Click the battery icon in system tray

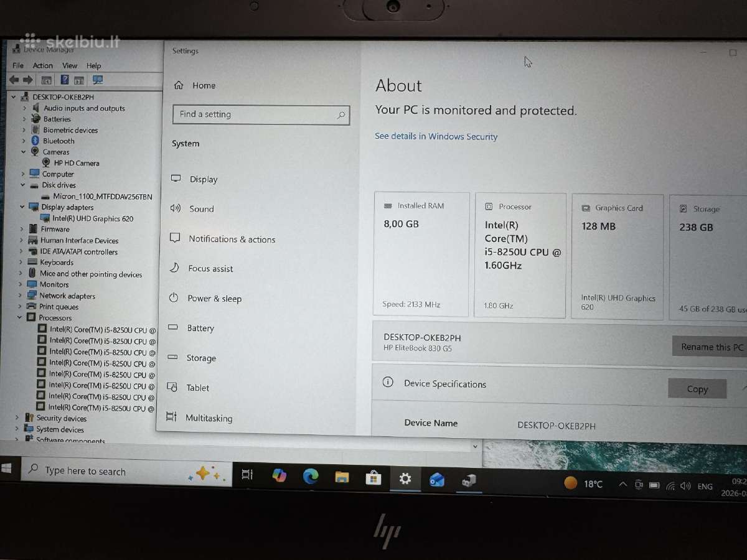click(x=654, y=485)
